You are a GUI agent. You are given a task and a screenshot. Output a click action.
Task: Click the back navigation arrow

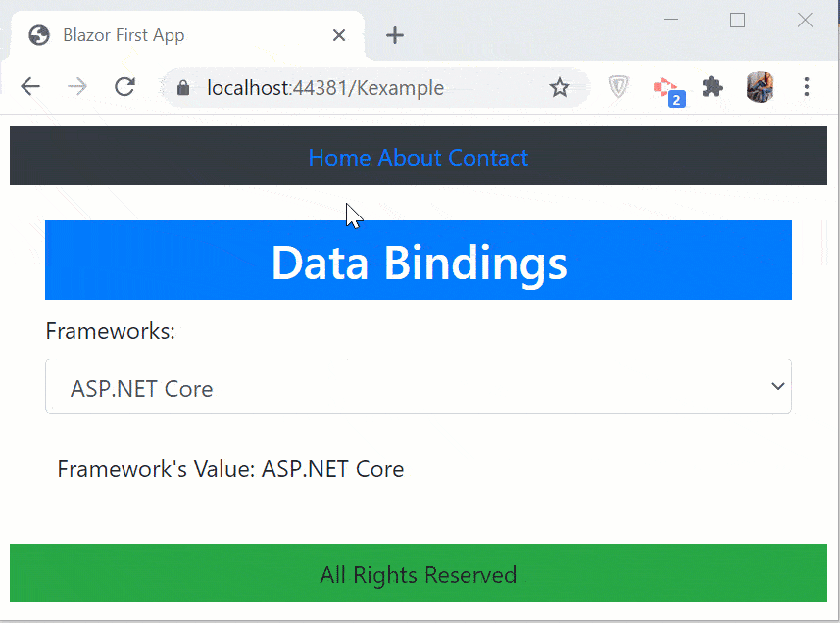point(29,87)
